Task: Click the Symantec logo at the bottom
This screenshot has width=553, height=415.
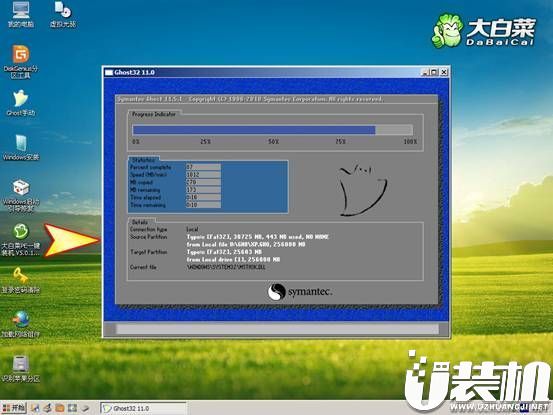Action: point(300,292)
